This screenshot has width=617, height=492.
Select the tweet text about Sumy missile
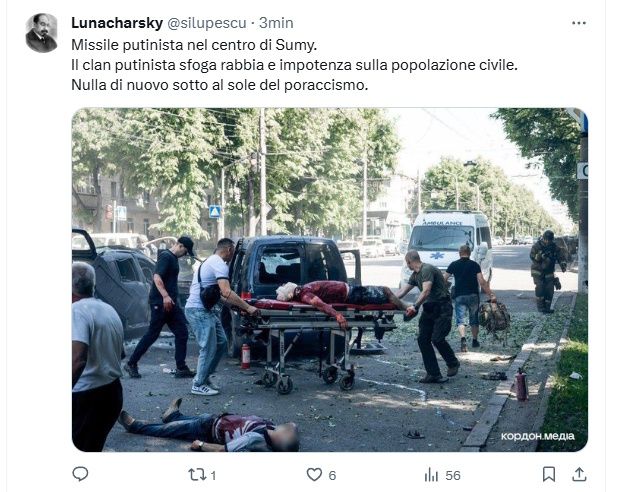coord(294,65)
